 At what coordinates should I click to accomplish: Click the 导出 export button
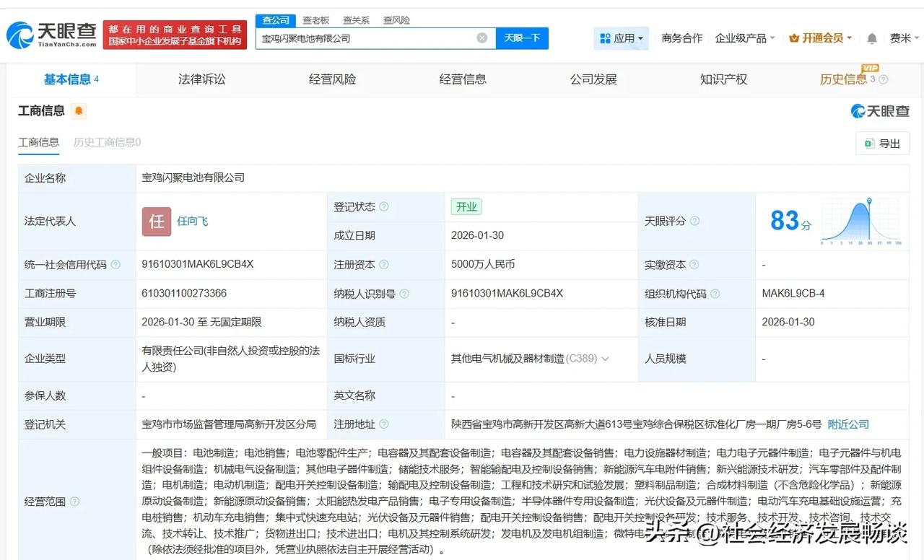tap(882, 144)
